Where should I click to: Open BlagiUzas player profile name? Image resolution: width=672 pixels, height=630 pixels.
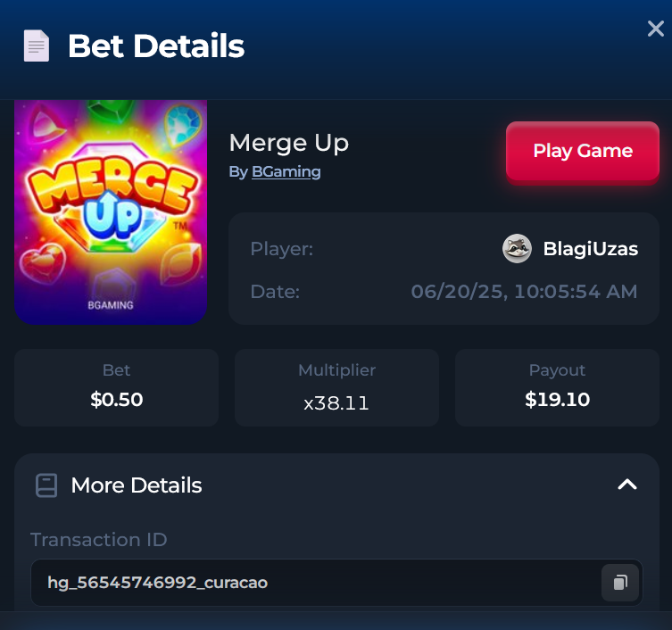591,249
